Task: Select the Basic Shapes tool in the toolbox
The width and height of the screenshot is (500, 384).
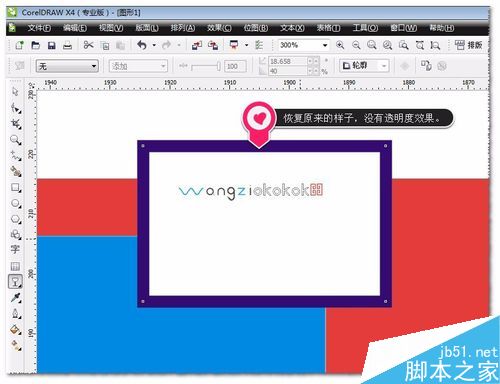Action: (15, 235)
